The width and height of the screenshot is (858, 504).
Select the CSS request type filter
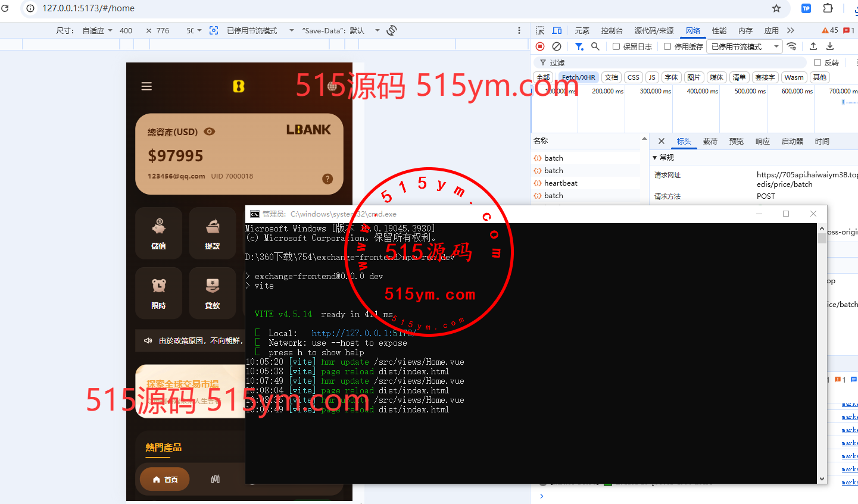[x=634, y=77]
